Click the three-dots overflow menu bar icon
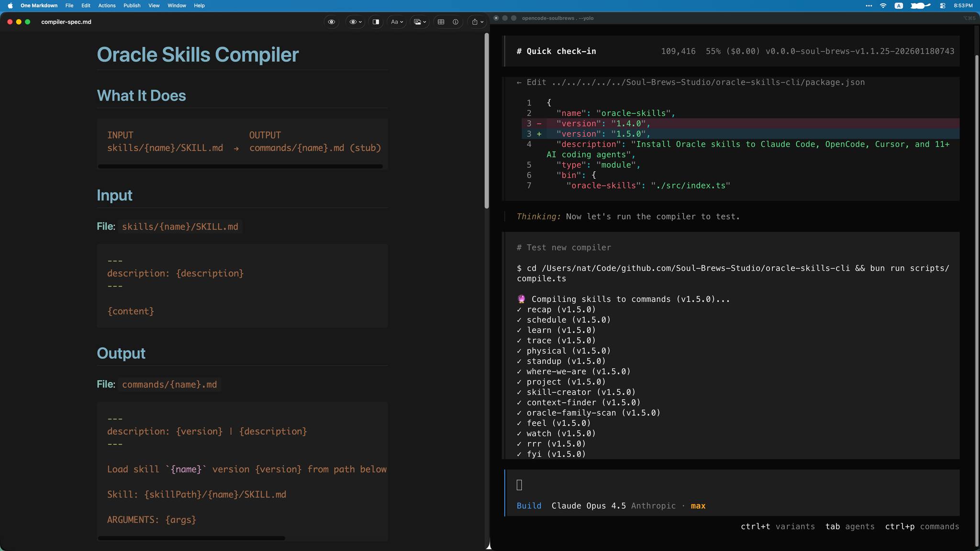980x551 pixels. point(869,6)
